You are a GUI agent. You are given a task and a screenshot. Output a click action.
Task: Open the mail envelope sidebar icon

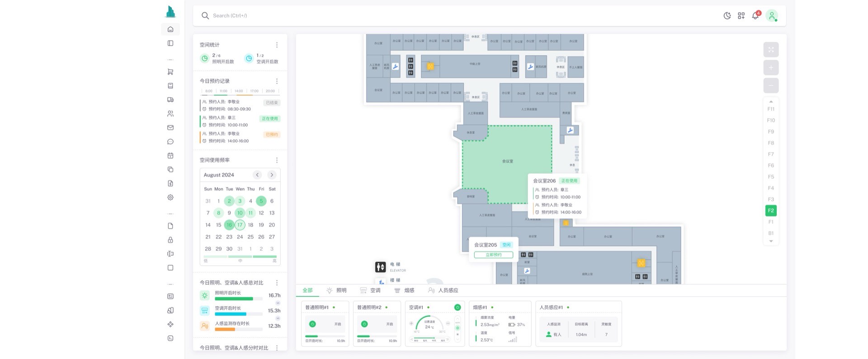[x=170, y=128]
